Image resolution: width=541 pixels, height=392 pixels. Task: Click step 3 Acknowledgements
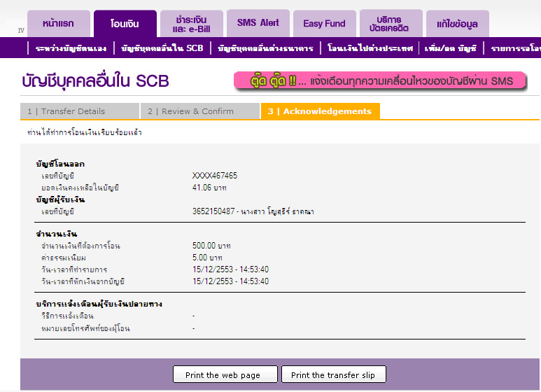[x=320, y=111]
